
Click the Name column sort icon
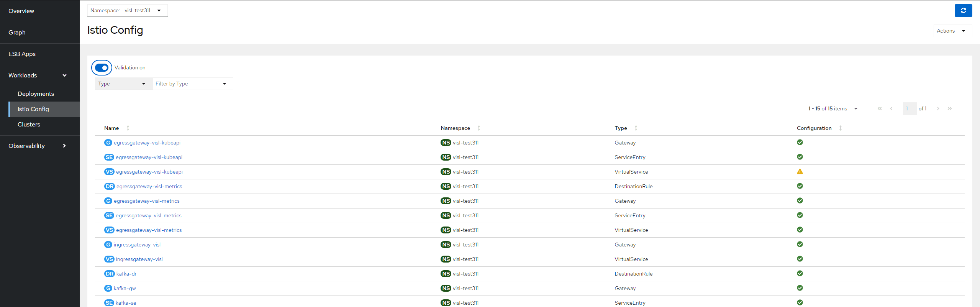(128, 128)
